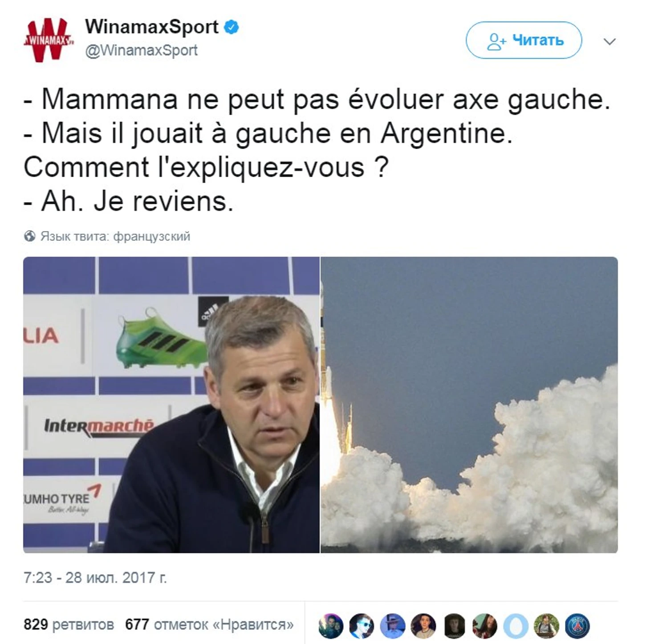Open the eighth liker's avatar
The width and height of the screenshot is (650, 644).
pyautogui.click(x=547, y=626)
